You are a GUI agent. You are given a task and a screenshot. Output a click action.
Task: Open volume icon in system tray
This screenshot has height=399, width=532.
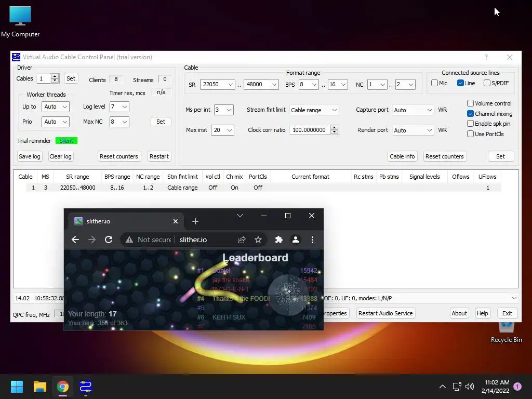point(470,387)
